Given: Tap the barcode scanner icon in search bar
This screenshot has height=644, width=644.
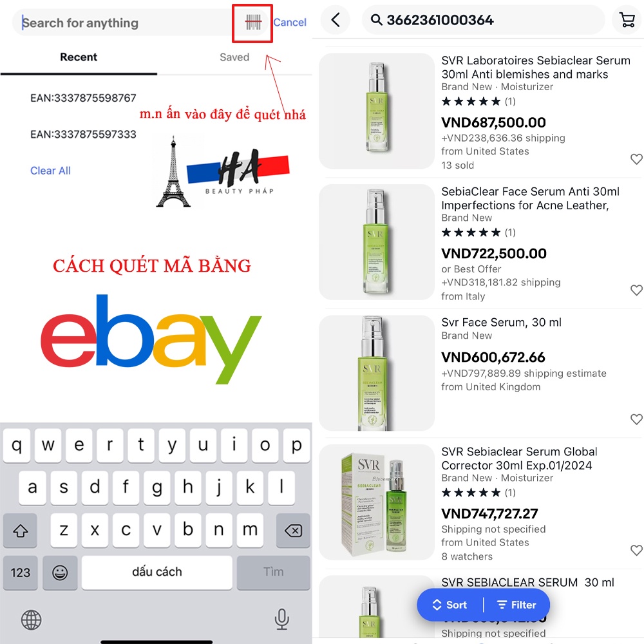Looking at the screenshot, I should tap(253, 22).
